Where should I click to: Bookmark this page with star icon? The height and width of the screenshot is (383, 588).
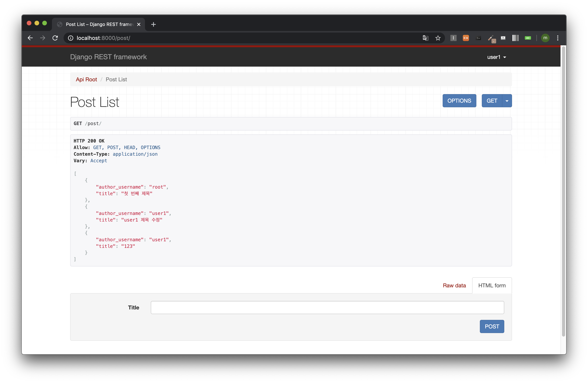point(438,38)
